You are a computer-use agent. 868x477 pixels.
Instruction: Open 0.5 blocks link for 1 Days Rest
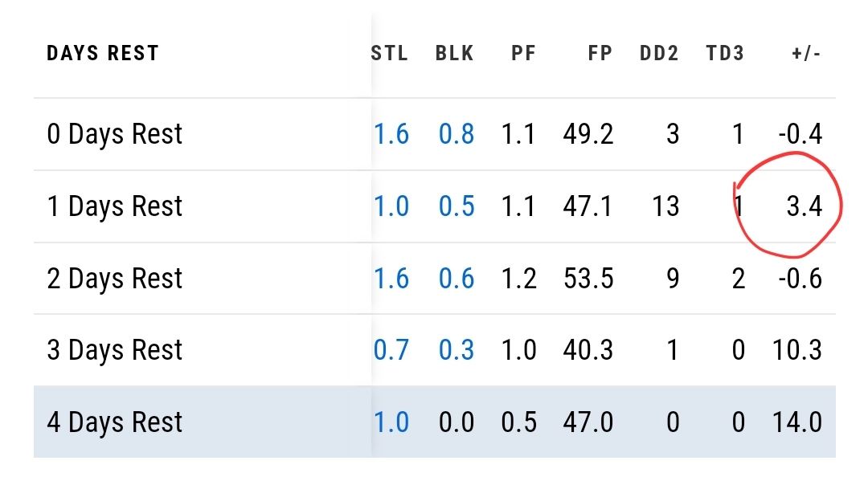[x=457, y=206]
